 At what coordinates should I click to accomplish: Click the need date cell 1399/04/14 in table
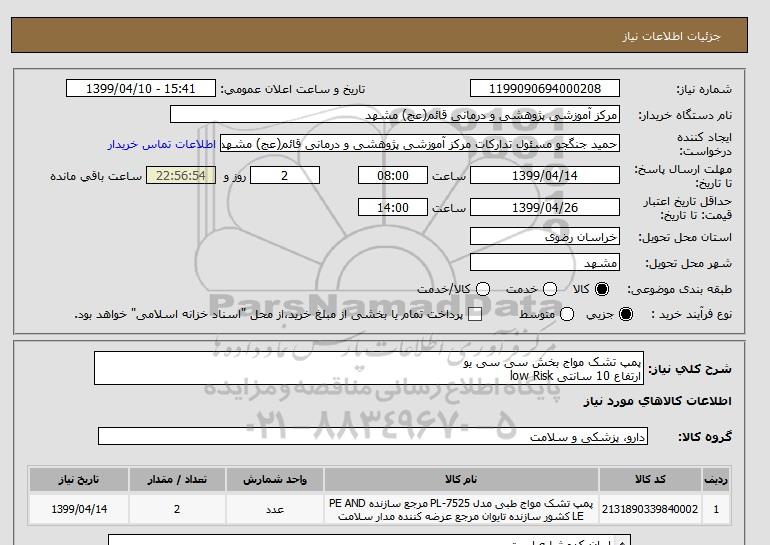79,509
